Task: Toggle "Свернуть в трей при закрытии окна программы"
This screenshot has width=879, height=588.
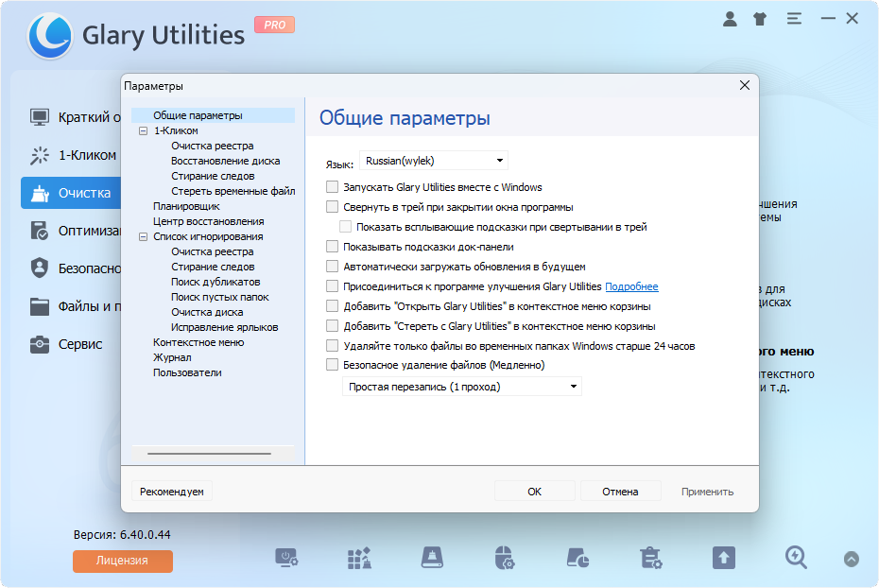Action: [x=332, y=207]
